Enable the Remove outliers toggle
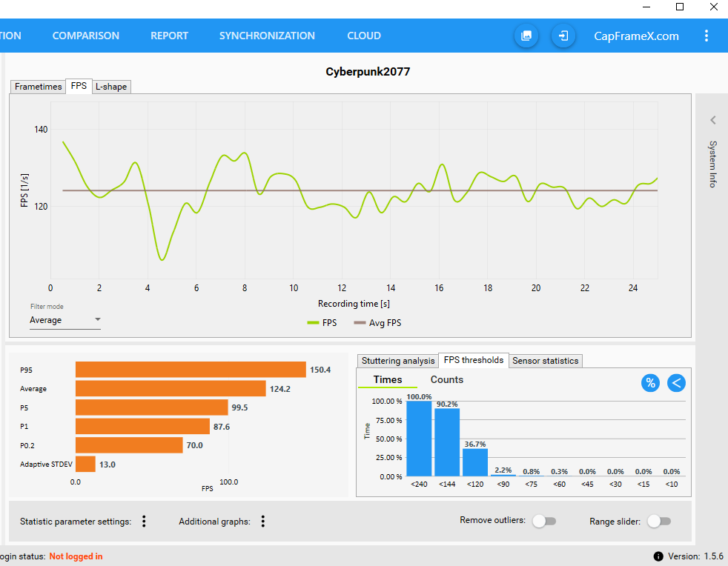Screen dimensions: 728x566 point(544,521)
